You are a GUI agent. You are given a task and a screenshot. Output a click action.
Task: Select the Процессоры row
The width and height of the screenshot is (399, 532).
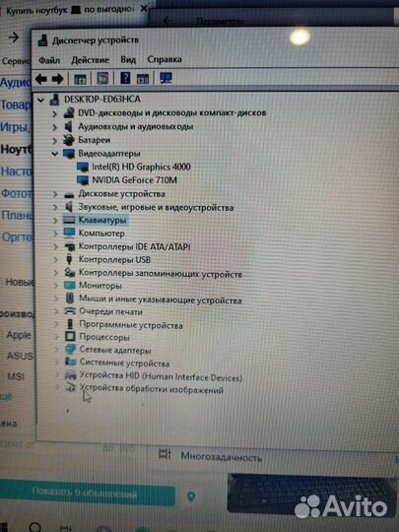[104, 337]
